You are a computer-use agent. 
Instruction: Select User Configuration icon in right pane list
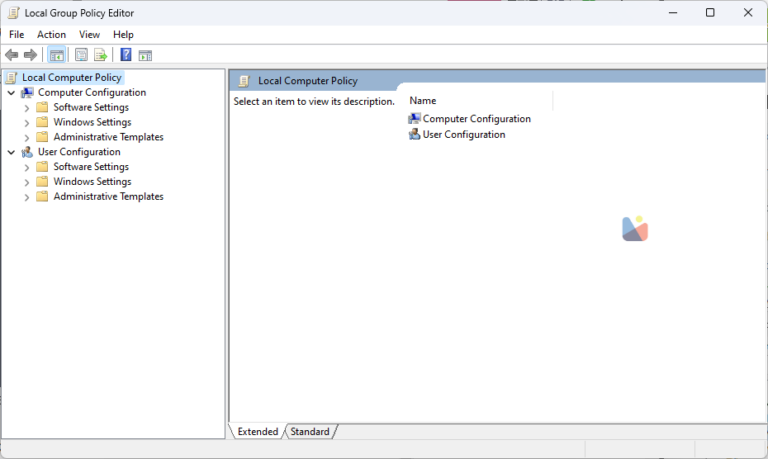pyautogui.click(x=415, y=135)
